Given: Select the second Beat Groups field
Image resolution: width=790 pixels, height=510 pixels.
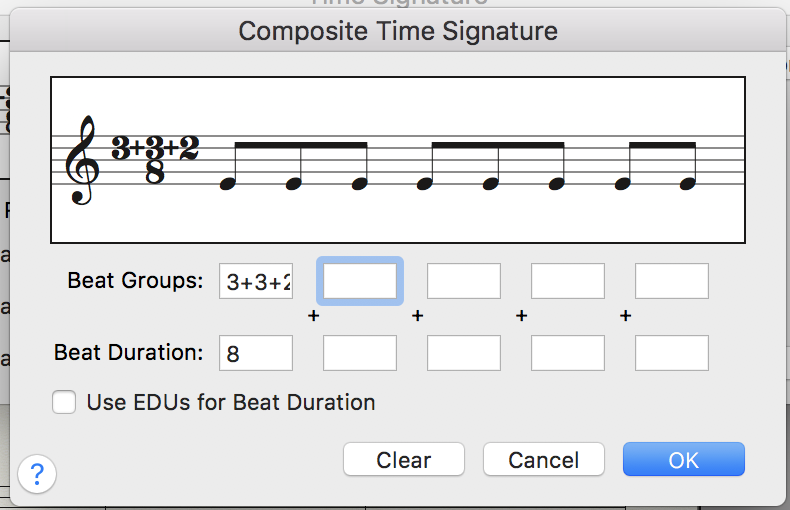Looking at the screenshot, I should click(x=360, y=281).
